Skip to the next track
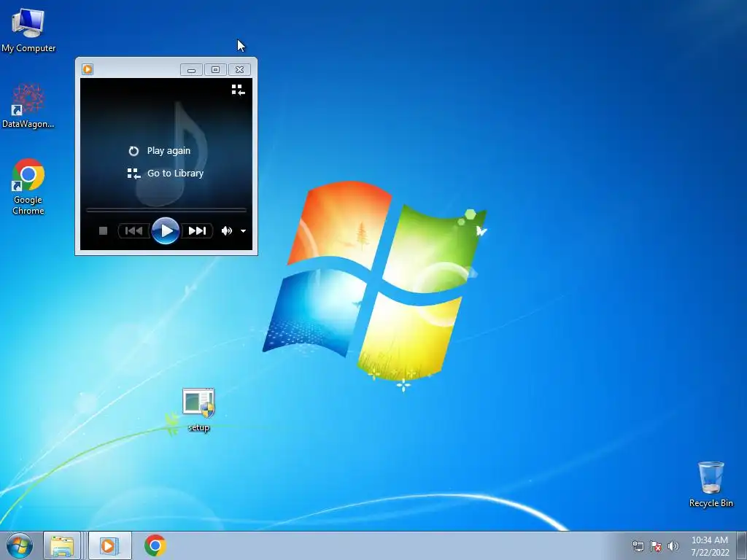Image resolution: width=747 pixels, height=560 pixels. 197,231
